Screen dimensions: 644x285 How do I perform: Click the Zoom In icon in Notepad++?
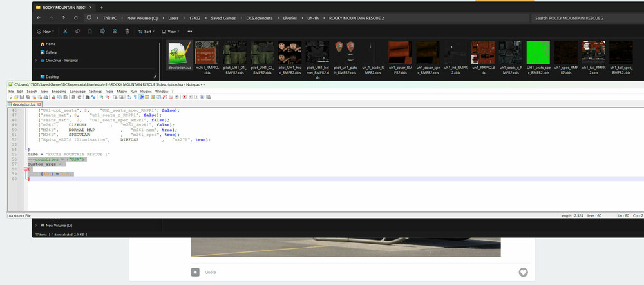point(101,97)
